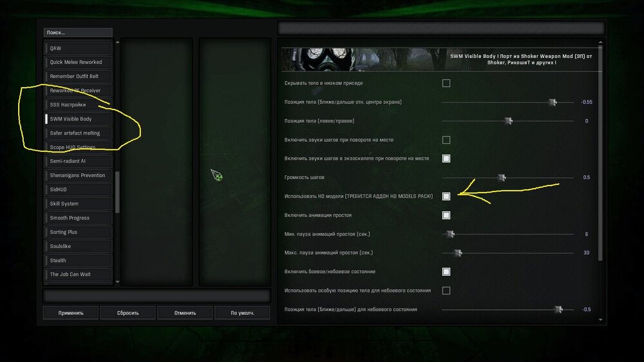Viewport: 644px width, 362px height.
Task: Disable 'Использовать HD модели' checkbox
Action: point(446,196)
